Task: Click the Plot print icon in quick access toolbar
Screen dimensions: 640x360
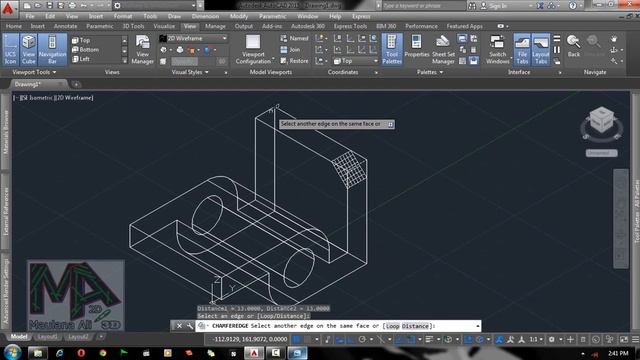Action: 72,6
